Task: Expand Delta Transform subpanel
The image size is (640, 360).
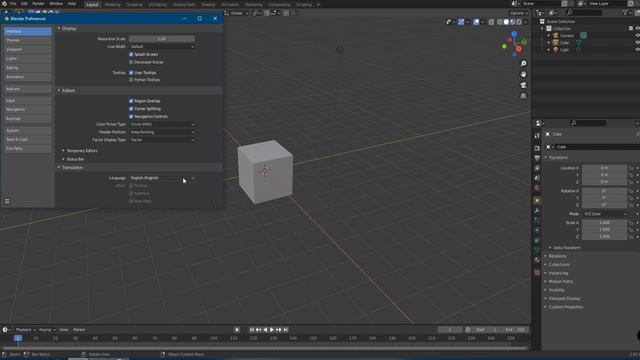Action: pos(564,248)
